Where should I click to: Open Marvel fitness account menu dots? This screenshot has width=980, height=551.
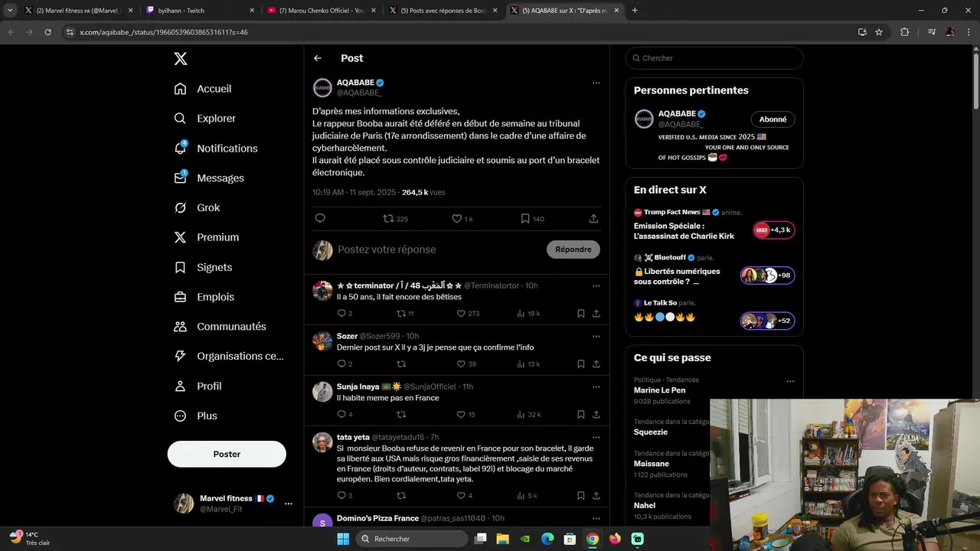pyautogui.click(x=289, y=504)
